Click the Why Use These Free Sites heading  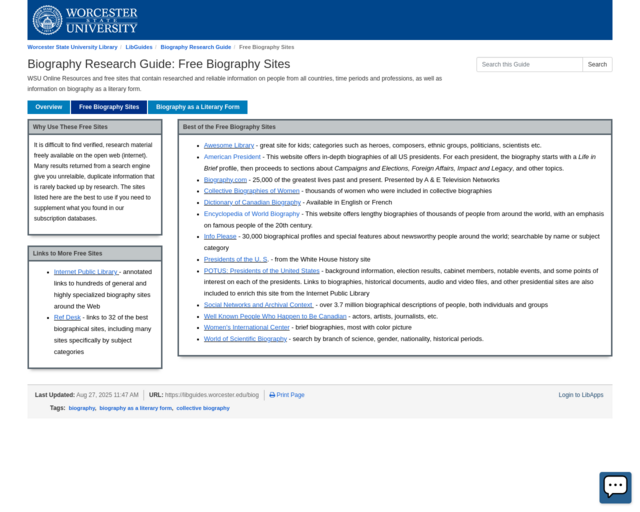70,127
